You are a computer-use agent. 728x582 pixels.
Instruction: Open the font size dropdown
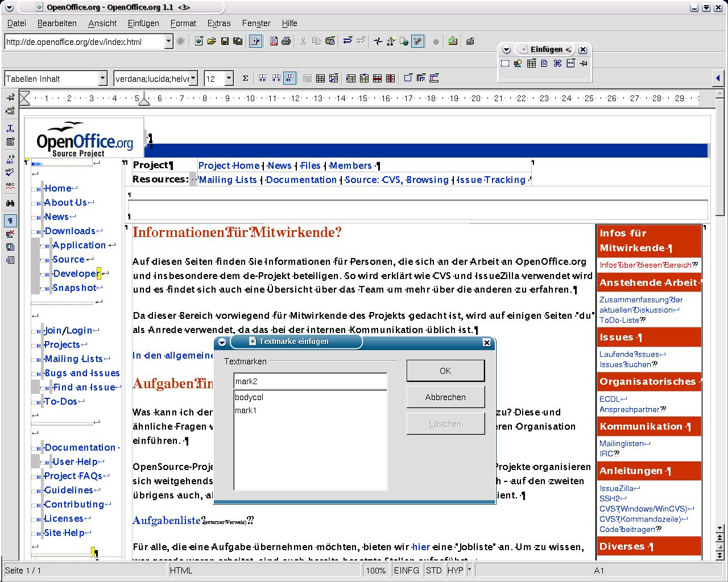pos(229,78)
